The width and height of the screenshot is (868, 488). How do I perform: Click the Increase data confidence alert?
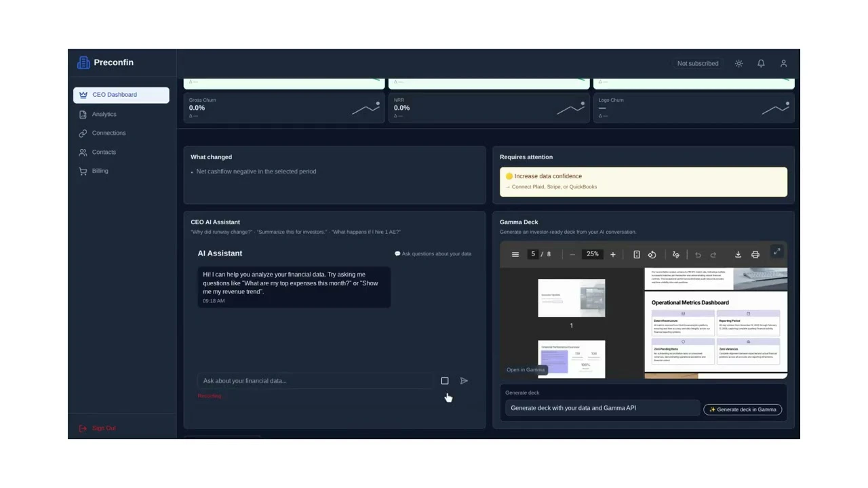click(644, 182)
